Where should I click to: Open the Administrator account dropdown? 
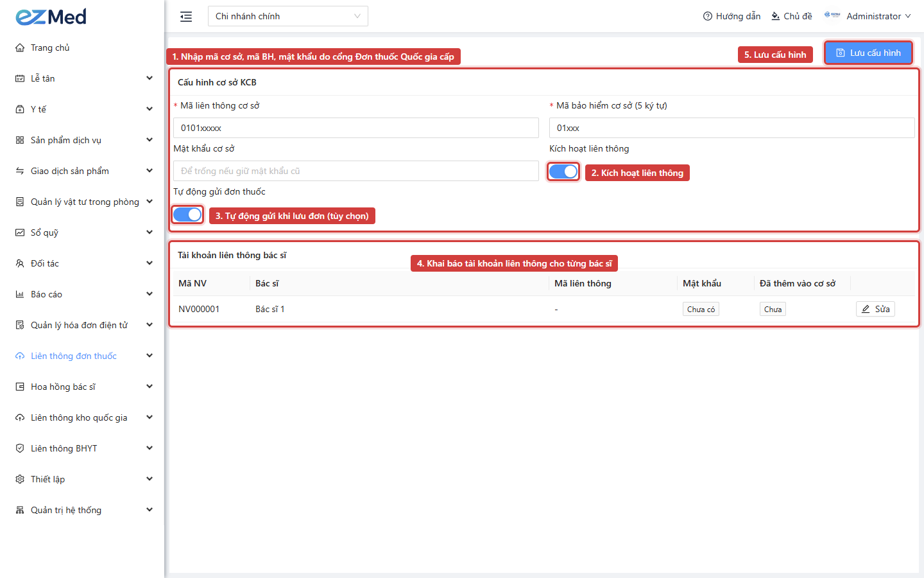pos(868,16)
